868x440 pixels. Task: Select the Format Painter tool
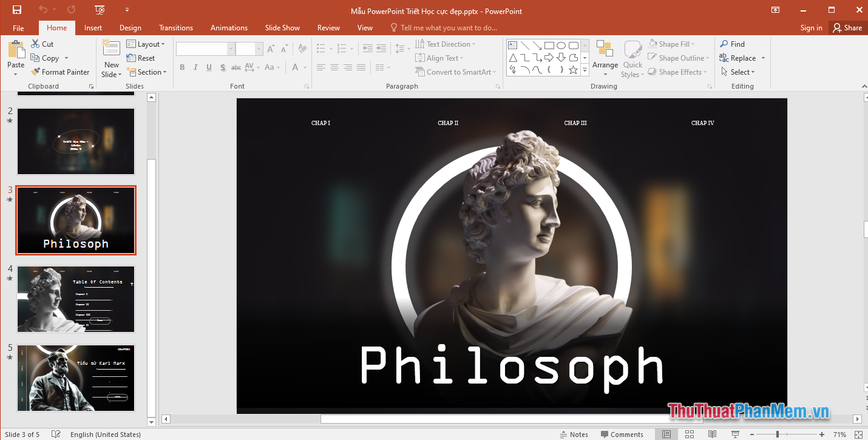pyautogui.click(x=60, y=72)
